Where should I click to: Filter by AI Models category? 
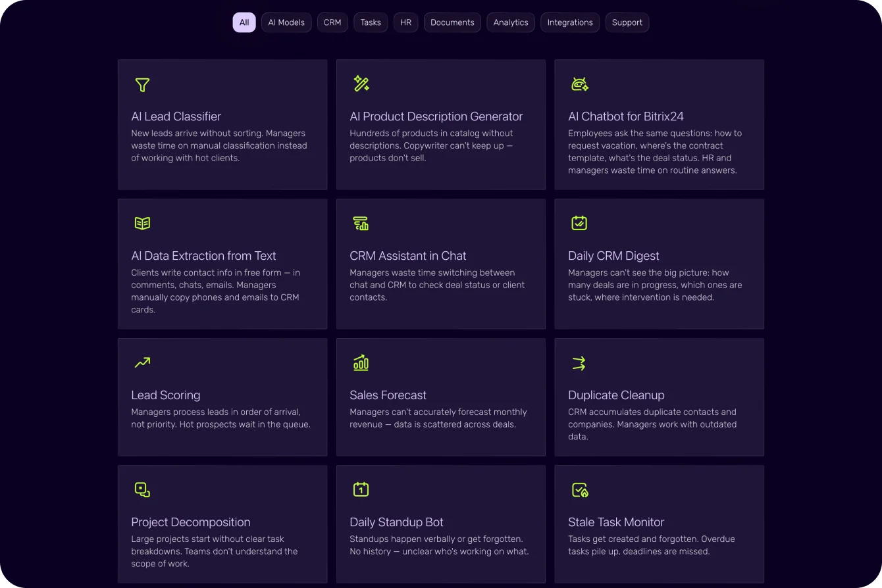pyautogui.click(x=286, y=22)
